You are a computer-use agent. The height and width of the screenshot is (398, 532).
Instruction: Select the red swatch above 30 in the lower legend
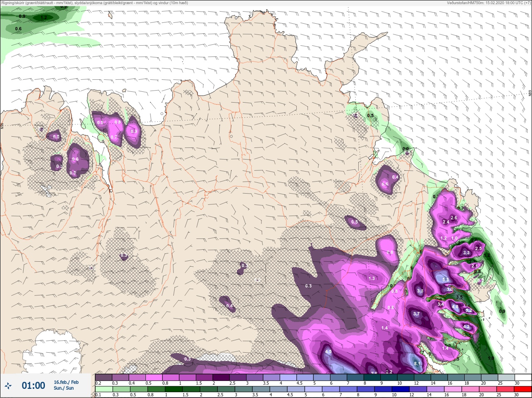click(523, 389)
